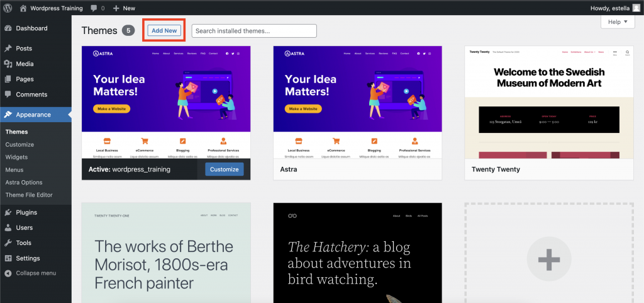The height and width of the screenshot is (303, 644).
Task: Click the Posts pushpin icon
Action: click(x=8, y=49)
